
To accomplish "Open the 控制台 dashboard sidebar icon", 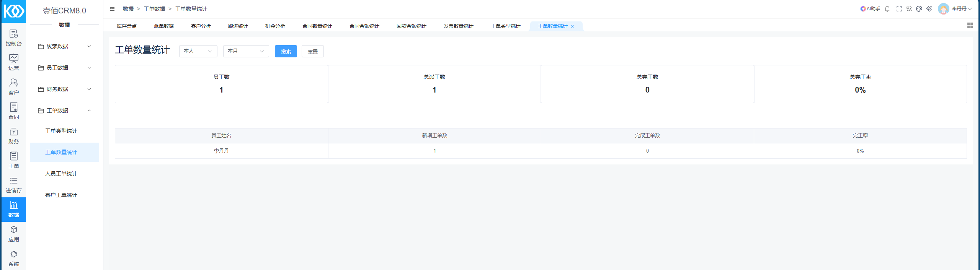I will coord(14,38).
